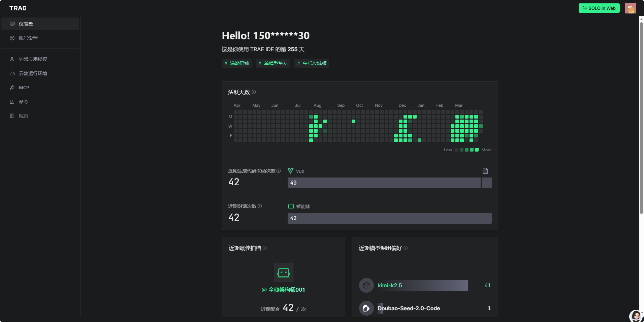This screenshot has width=644, height=322.
Task: Click the vue usage bar showing 40
Action: coord(384,183)
